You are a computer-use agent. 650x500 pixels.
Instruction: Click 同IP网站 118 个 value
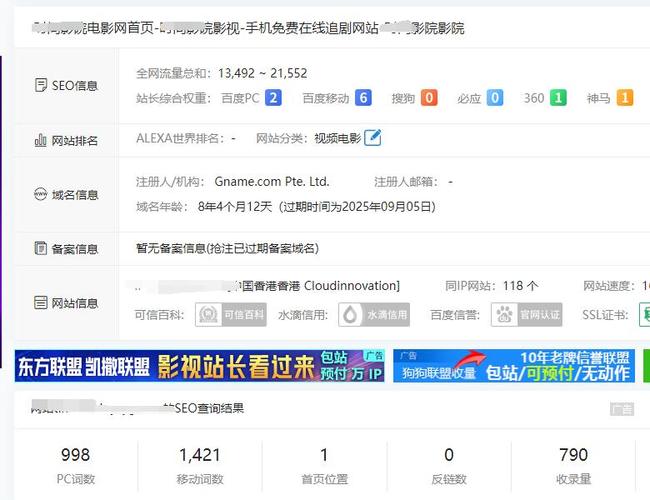pyautogui.click(x=520, y=286)
